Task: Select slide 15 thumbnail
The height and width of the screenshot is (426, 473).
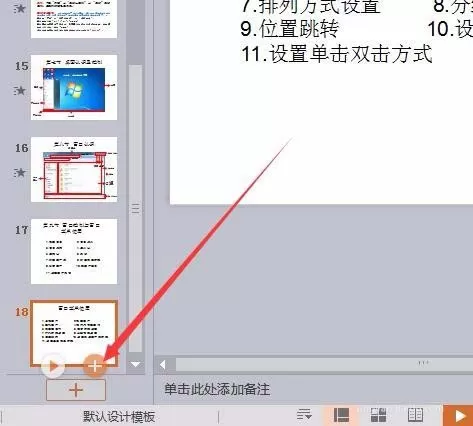Action: point(74,87)
